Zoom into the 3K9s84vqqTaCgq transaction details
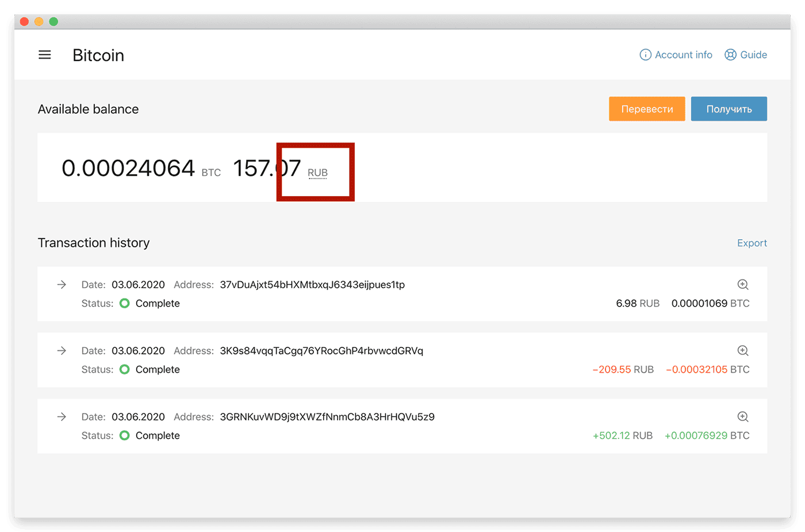Viewport: 805px width, 532px height. [743, 350]
